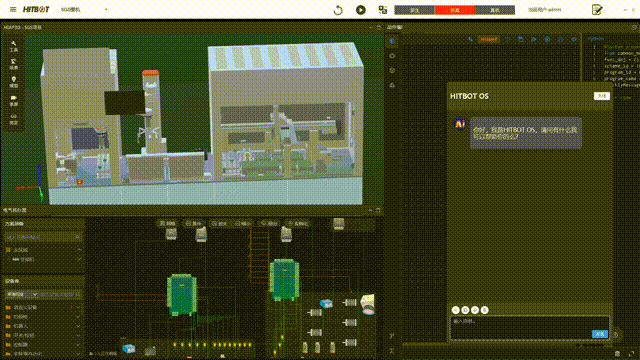Click the notepad edit icon in top bar
Image resolution: width=640 pixels, height=360 pixels.
(x=597, y=9)
